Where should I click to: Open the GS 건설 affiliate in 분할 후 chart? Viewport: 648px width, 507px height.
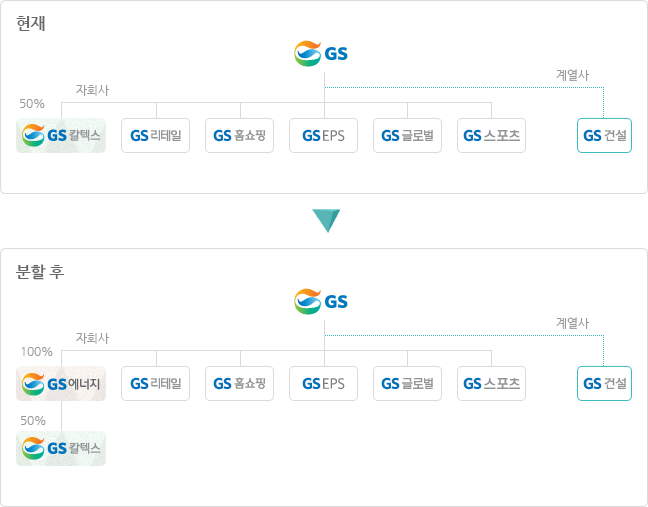click(604, 383)
